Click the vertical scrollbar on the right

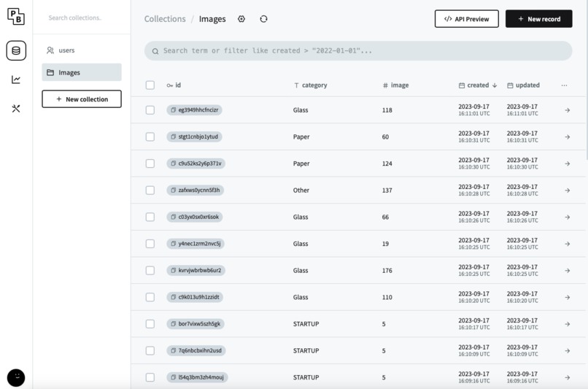(587, 80)
